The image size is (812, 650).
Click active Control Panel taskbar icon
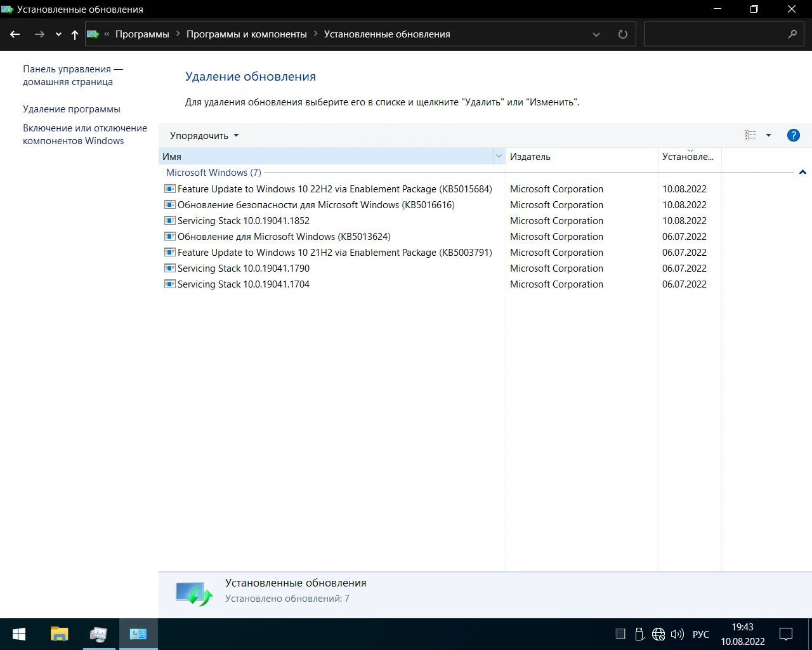138,634
